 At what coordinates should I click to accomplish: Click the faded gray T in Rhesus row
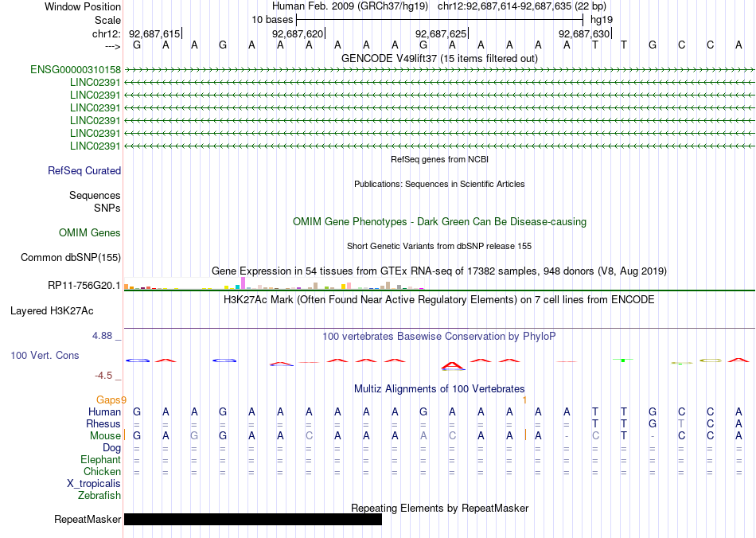pos(680,423)
